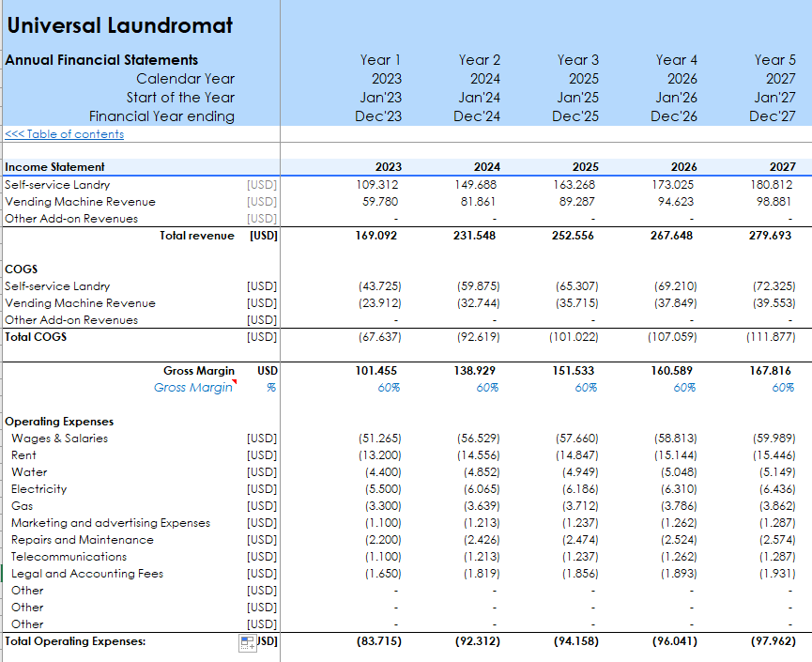This screenshot has height=662, width=812.
Task: Click the Legal and Accounting Fees label
Action: [x=87, y=574]
